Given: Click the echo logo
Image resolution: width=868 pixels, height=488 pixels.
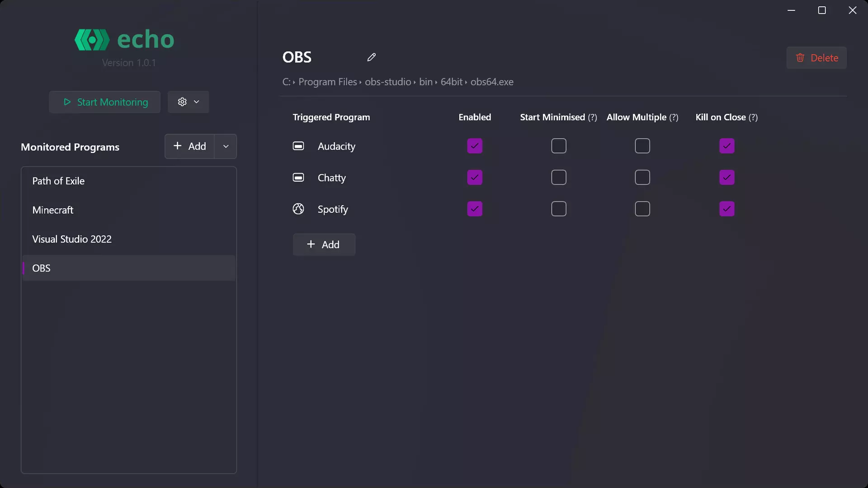Looking at the screenshot, I should (x=124, y=40).
